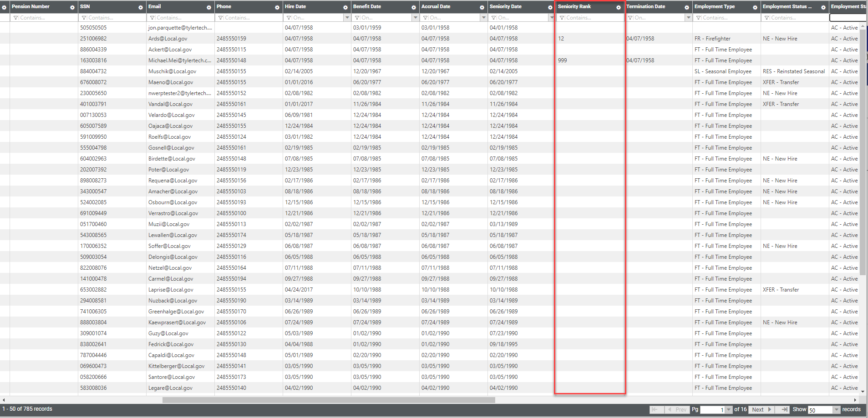Sort by the Employment Type column header
This screenshot has width=868, height=418.
(715, 6)
